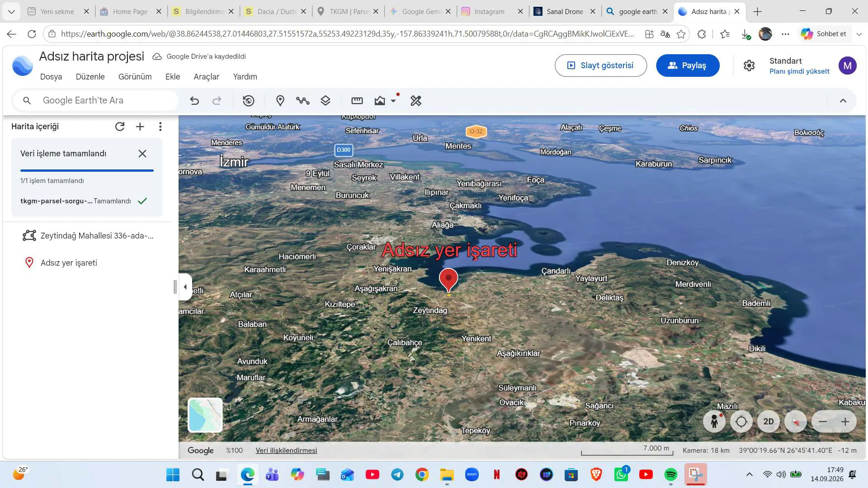Zoom in with the plus button
Viewport: 868px width, 488px height.
845,422
